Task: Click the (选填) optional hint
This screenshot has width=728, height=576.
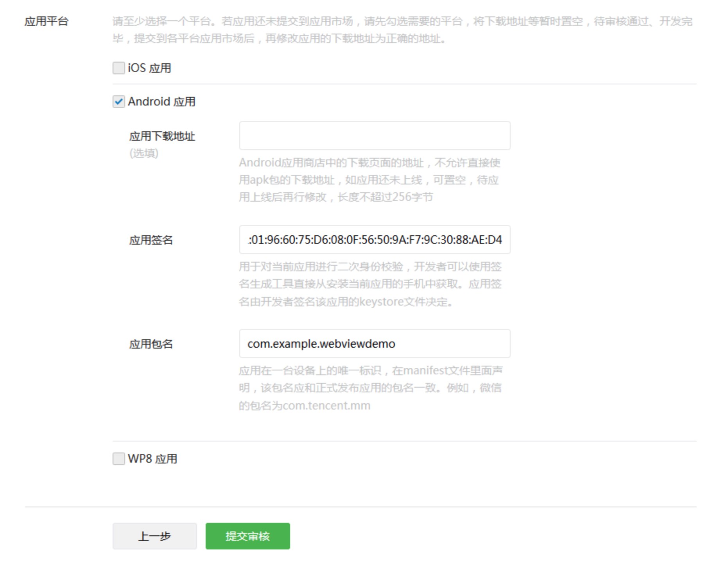Action: (x=144, y=153)
